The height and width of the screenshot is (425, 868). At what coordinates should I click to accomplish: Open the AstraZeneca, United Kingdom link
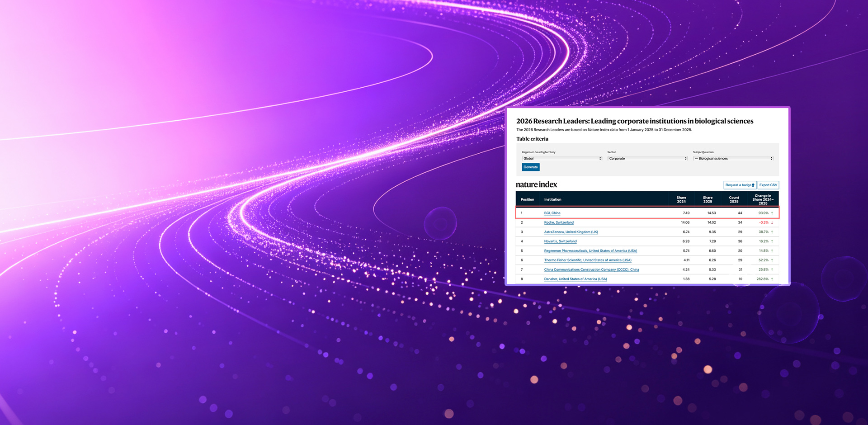tap(571, 232)
